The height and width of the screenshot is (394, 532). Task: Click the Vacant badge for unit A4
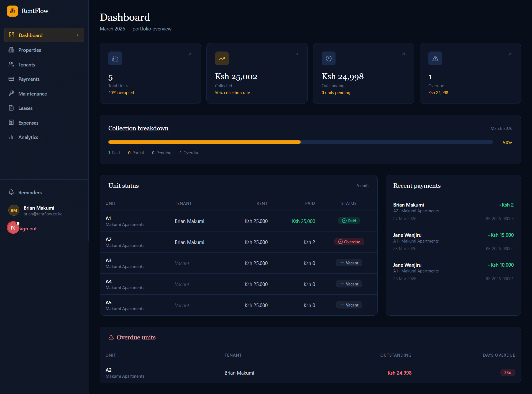pos(349,284)
